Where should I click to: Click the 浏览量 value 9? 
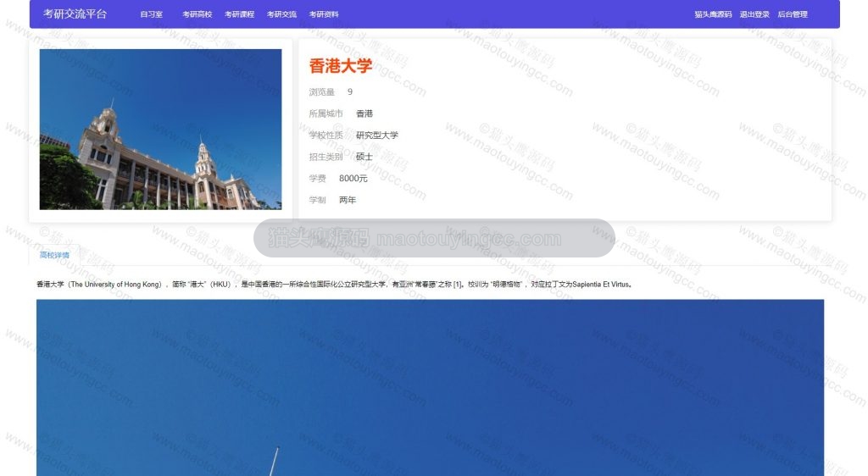tap(350, 91)
